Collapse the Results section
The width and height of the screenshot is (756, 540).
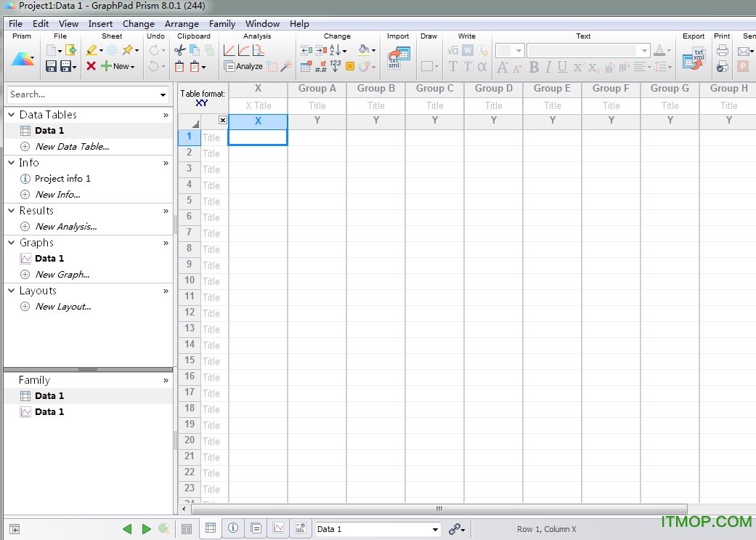point(12,210)
